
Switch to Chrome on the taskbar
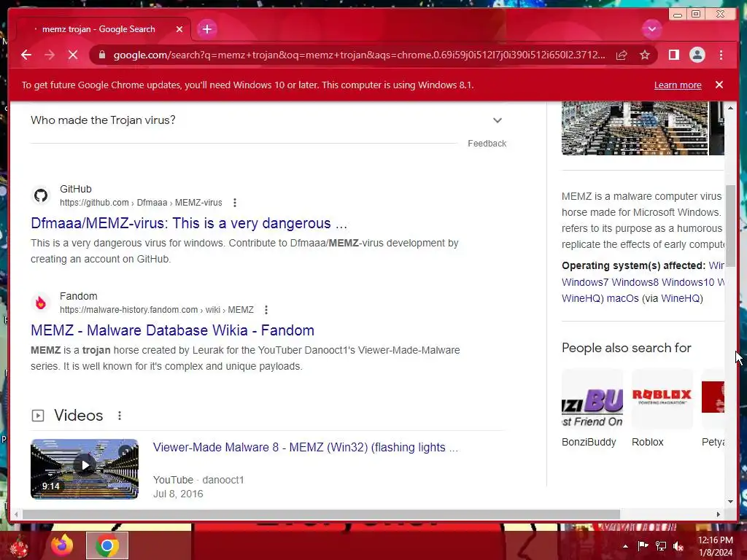pos(107,545)
